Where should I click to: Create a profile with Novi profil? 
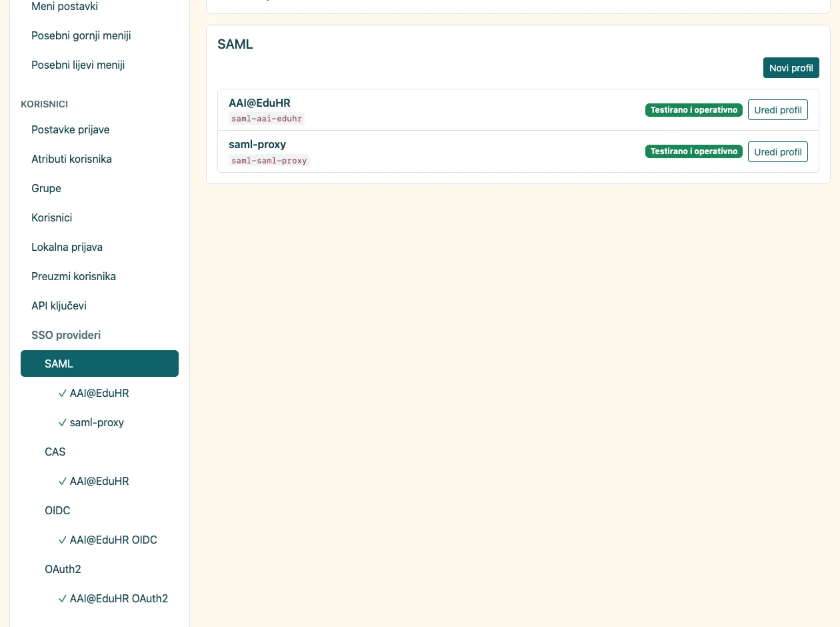pyautogui.click(x=791, y=68)
